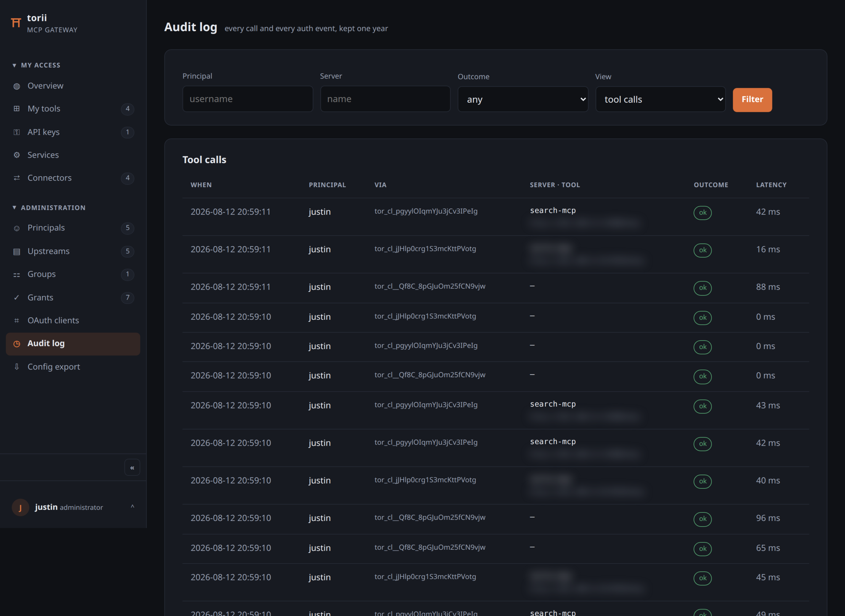Click the API keys key icon
This screenshot has width=845, height=616.
[17, 132]
